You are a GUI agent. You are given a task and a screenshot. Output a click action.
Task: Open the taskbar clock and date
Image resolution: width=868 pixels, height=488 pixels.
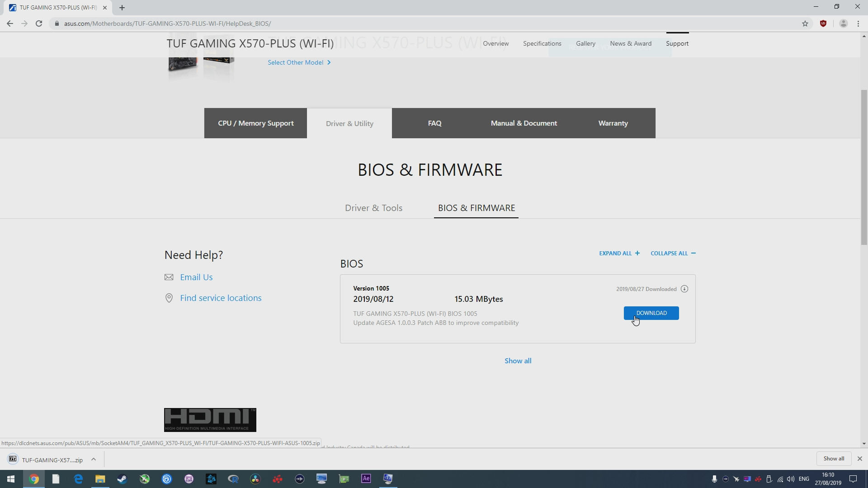(828, 479)
